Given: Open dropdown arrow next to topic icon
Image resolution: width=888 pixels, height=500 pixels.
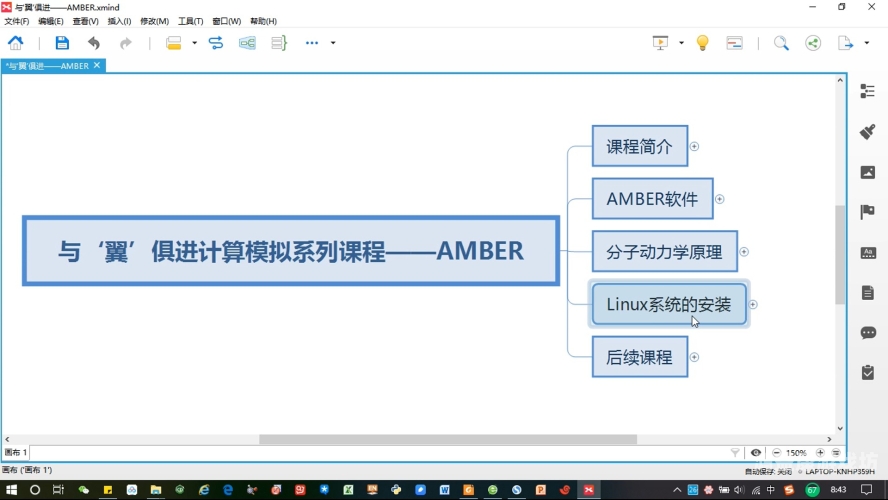Looking at the screenshot, I should coord(194,43).
